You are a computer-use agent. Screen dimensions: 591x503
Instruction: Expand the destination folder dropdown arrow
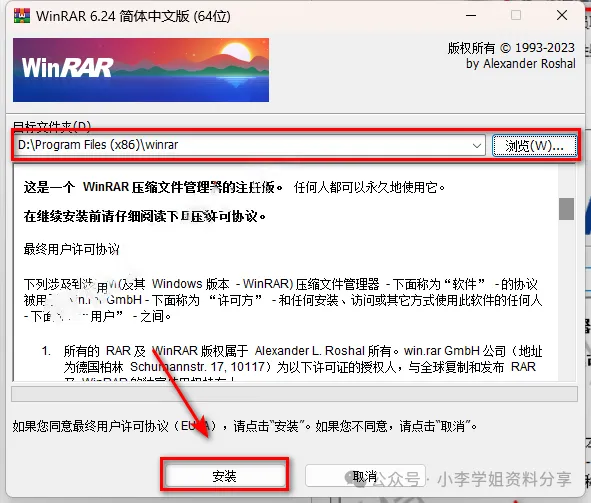pyautogui.click(x=477, y=145)
